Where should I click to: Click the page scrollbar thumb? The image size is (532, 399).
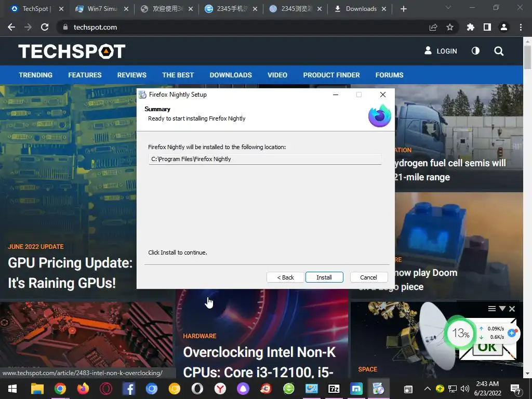click(x=527, y=57)
